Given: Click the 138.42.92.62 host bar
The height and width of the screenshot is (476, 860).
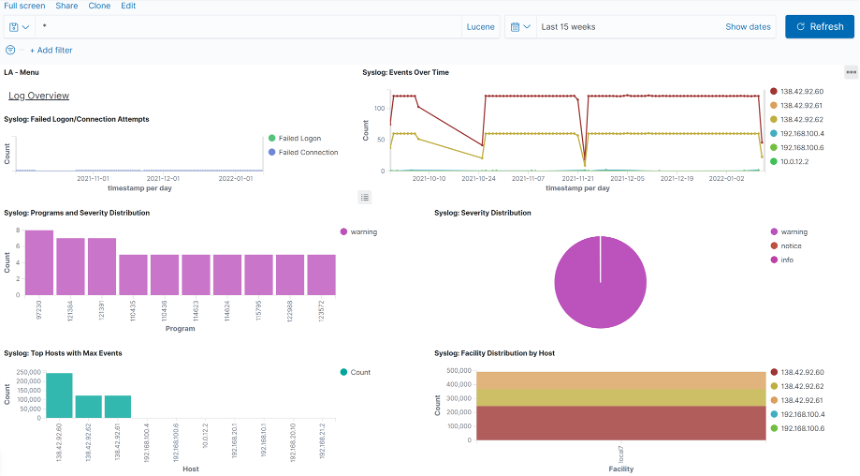Looking at the screenshot, I should [x=88, y=407].
